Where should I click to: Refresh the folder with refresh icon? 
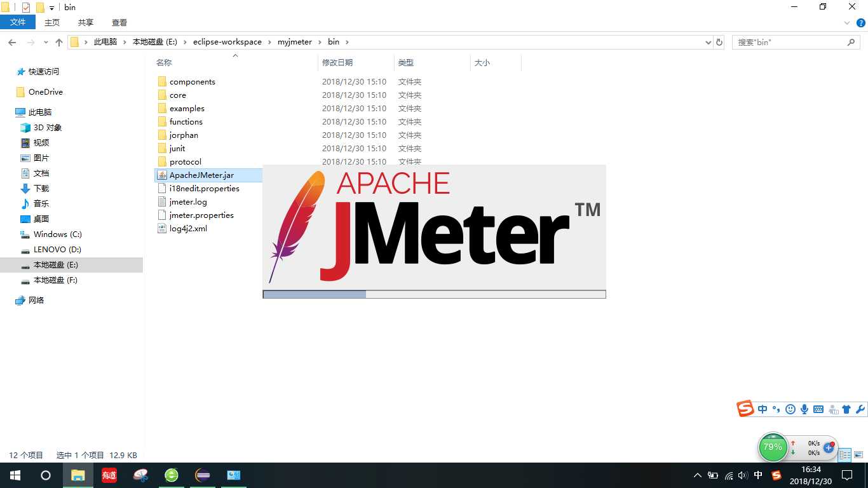pyautogui.click(x=719, y=42)
